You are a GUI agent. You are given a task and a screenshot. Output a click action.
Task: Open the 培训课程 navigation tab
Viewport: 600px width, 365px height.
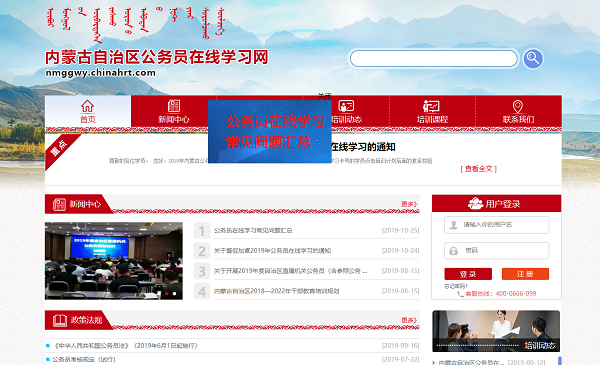pyautogui.click(x=432, y=111)
